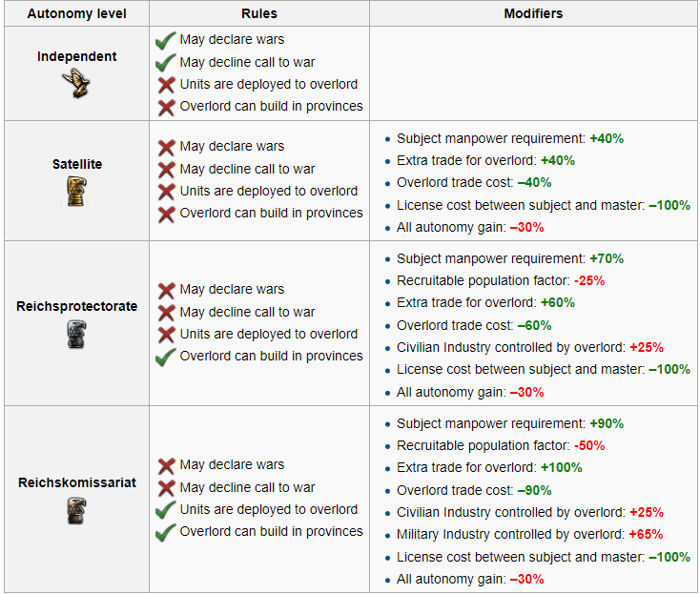Image resolution: width=700 pixels, height=594 pixels.
Task: Click green checkmark beside Independent's May declare wars
Action: click(x=166, y=40)
